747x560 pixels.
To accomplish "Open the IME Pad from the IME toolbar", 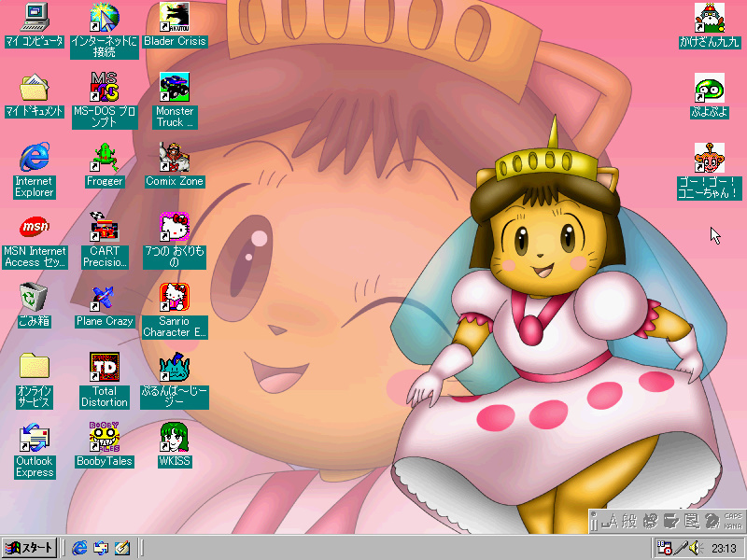I will [650, 522].
